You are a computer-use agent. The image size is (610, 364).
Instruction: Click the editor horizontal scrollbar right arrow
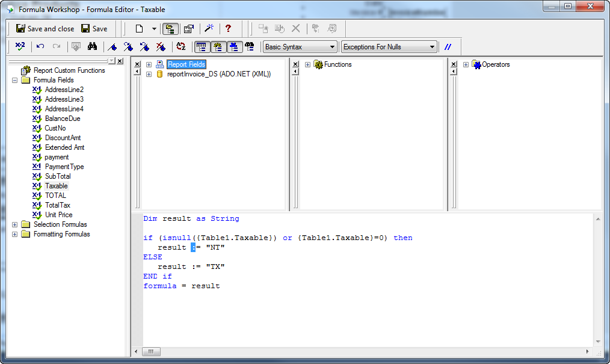coord(587,351)
